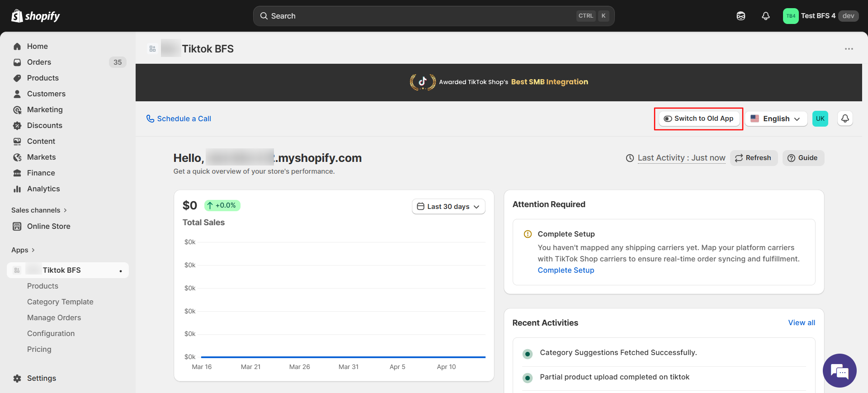Click the Complete Setup link

tap(566, 270)
